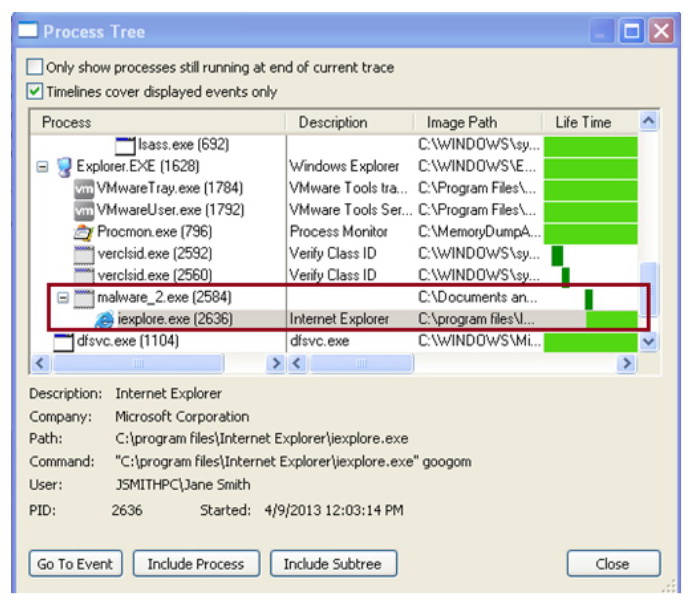This screenshot has width=691, height=603.
Task: Sort by the Description column header
Action: coord(350,122)
